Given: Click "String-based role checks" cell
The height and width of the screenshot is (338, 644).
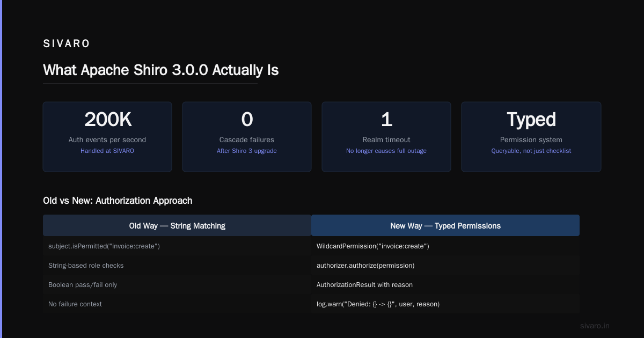Looking at the screenshot, I should (x=177, y=266).
